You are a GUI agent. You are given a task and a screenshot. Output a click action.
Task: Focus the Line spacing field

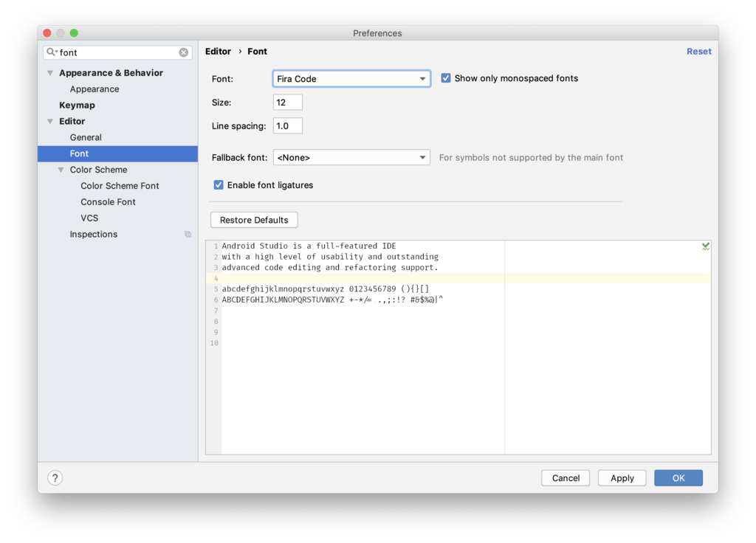coord(287,126)
